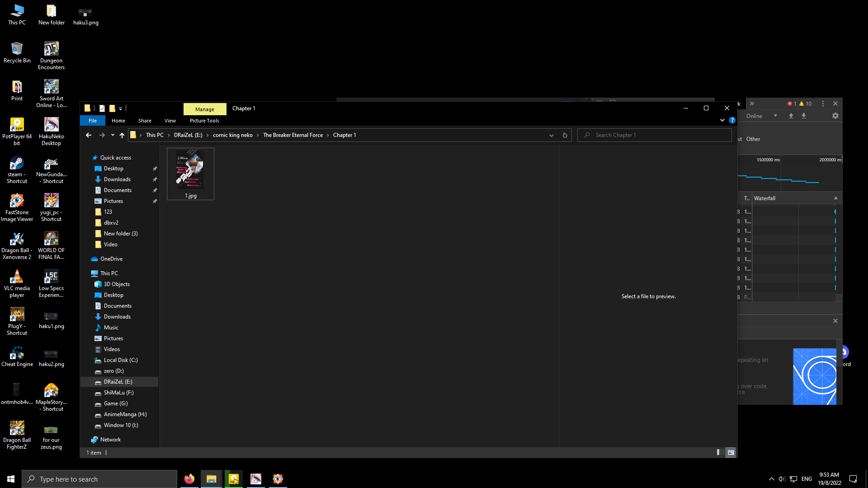Open Explorer Help question mark icon
Screen dimensions: 868x488
pos(732,120)
